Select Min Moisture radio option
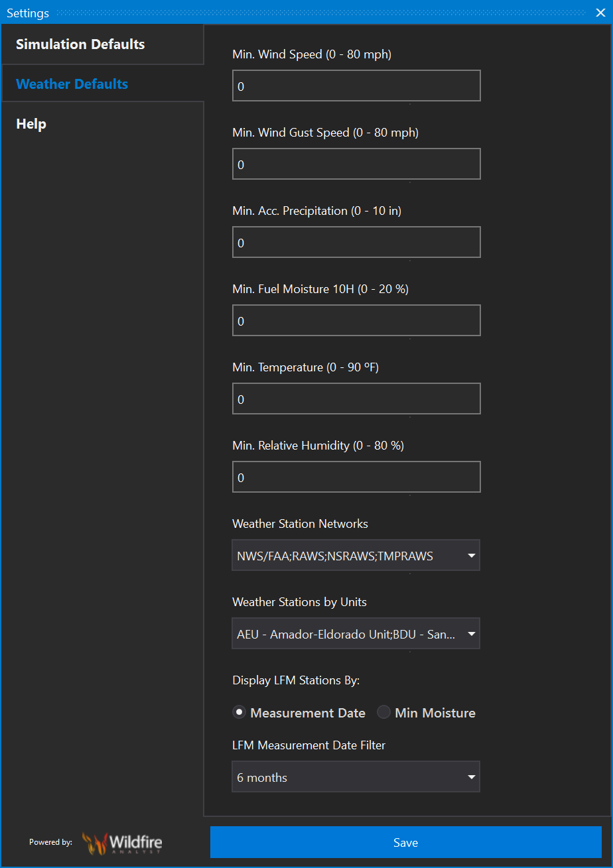 click(384, 713)
